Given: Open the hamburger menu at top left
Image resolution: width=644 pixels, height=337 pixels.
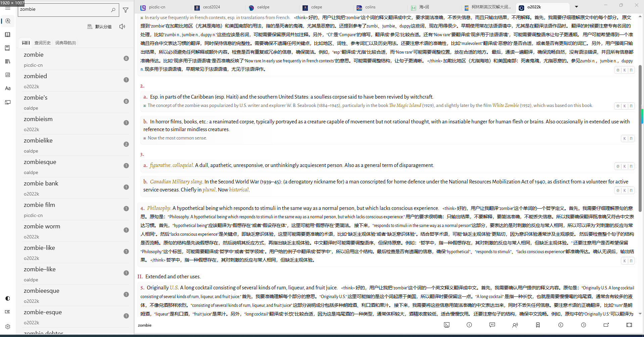Looking at the screenshot, I should pos(8,8).
